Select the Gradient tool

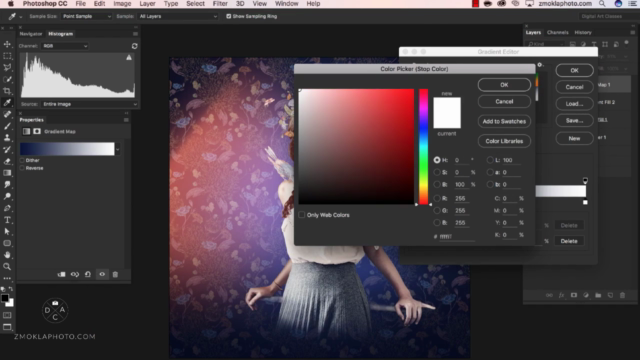pyautogui.click(x=7, y=173)
